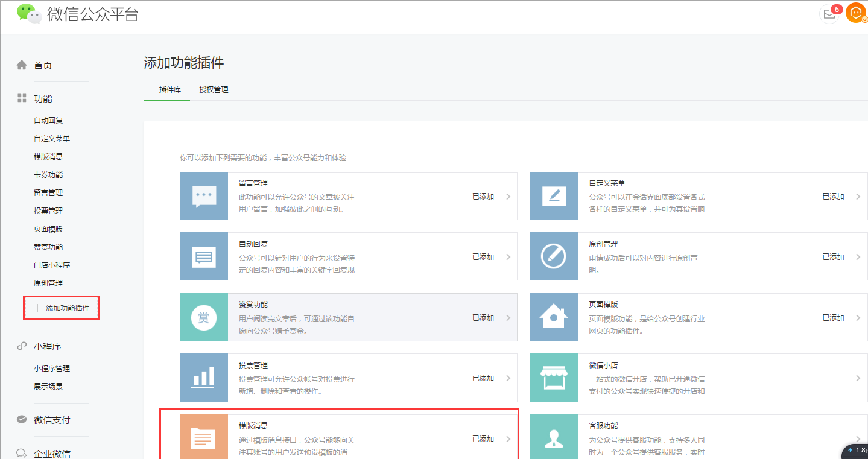
Task: Expand the 自动回复 card chevron
Action: (x=508, y=257)
